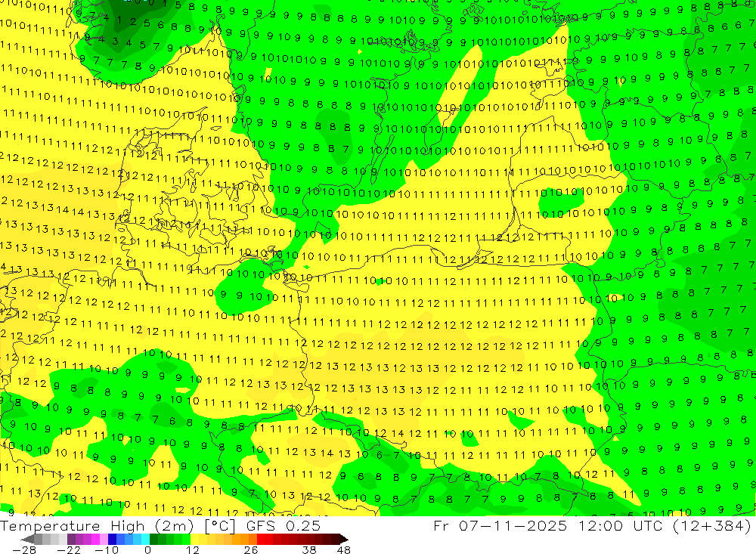Click the bright yellow segment of color bar
Viewport: 756px width, 554px height.
click(194, 540)
